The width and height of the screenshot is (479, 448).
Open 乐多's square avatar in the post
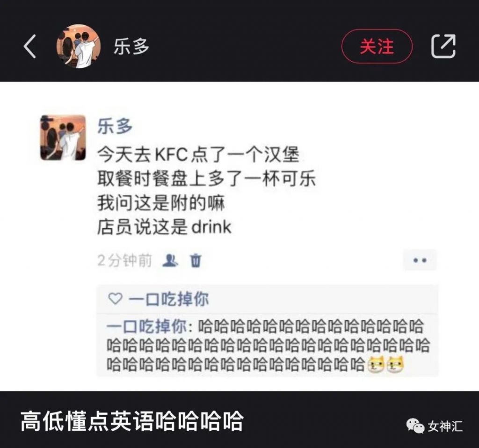pos(63,138)
